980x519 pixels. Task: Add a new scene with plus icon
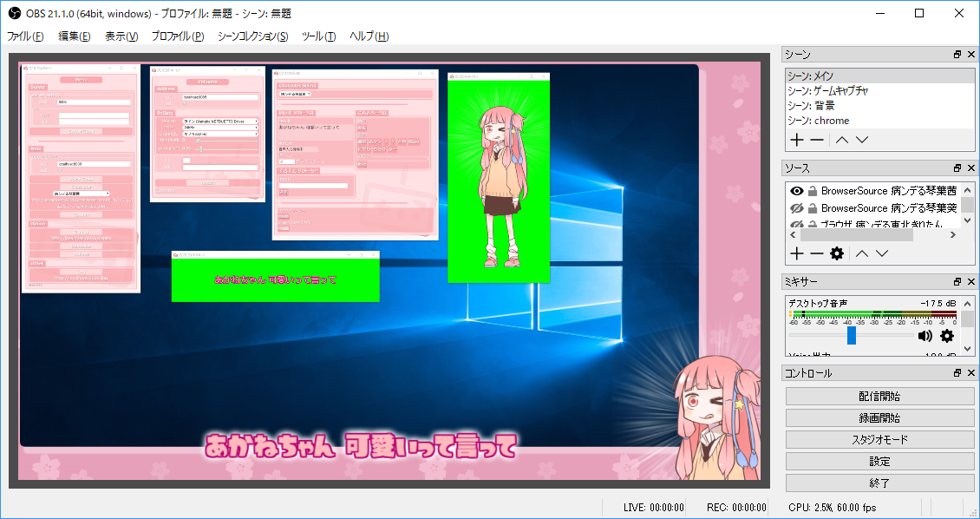click(796, 140)
